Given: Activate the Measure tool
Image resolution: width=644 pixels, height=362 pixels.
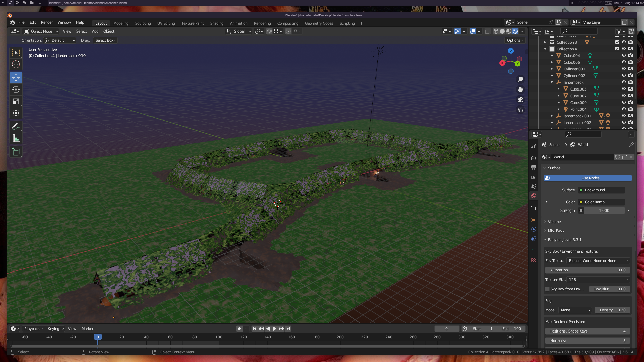Looking at the screenshot, I should 16,138.
